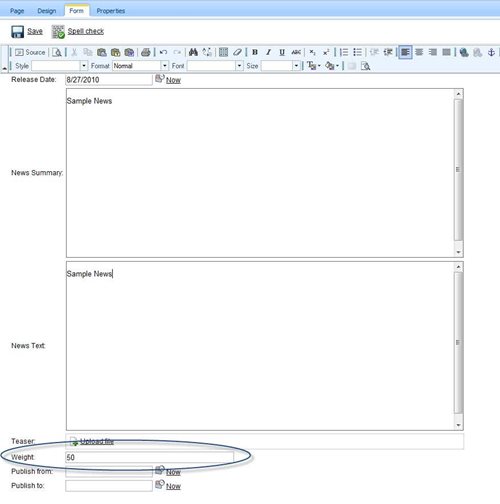The width and height of the screenshot is (500, 504).
Task: Toggle Source view in editor toolbar
Action: click(30, 52)
